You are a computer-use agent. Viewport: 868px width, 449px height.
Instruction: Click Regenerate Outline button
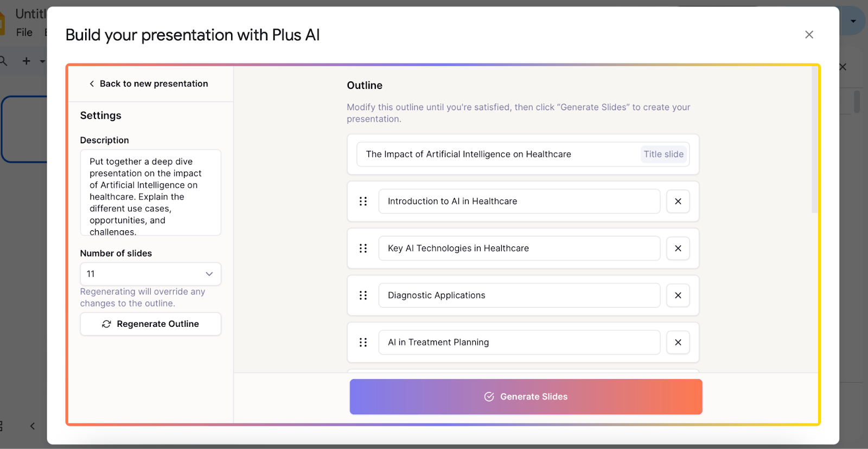[x=150, y=324]
